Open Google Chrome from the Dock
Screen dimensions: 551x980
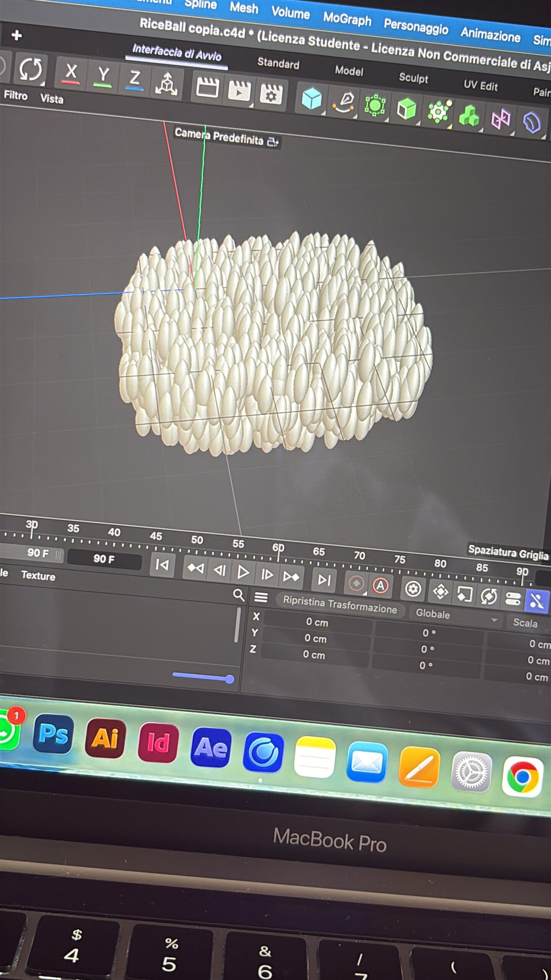[523, 777]
